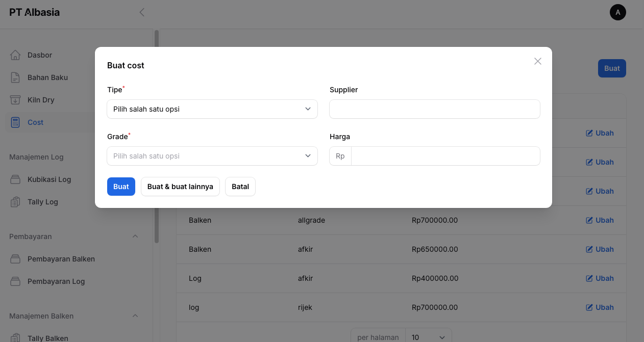Click the Pembayaran Balken icon

(x=15, y=259)
